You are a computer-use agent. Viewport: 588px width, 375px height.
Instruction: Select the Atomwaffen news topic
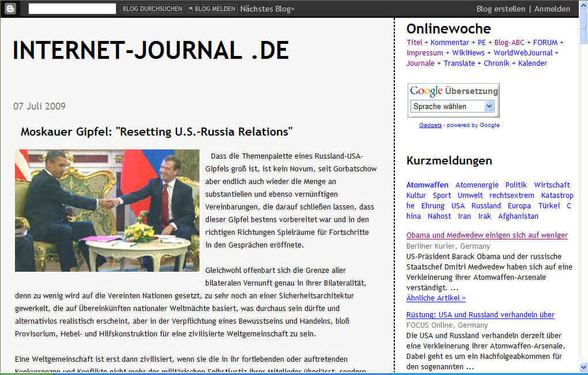coord(427,185)
